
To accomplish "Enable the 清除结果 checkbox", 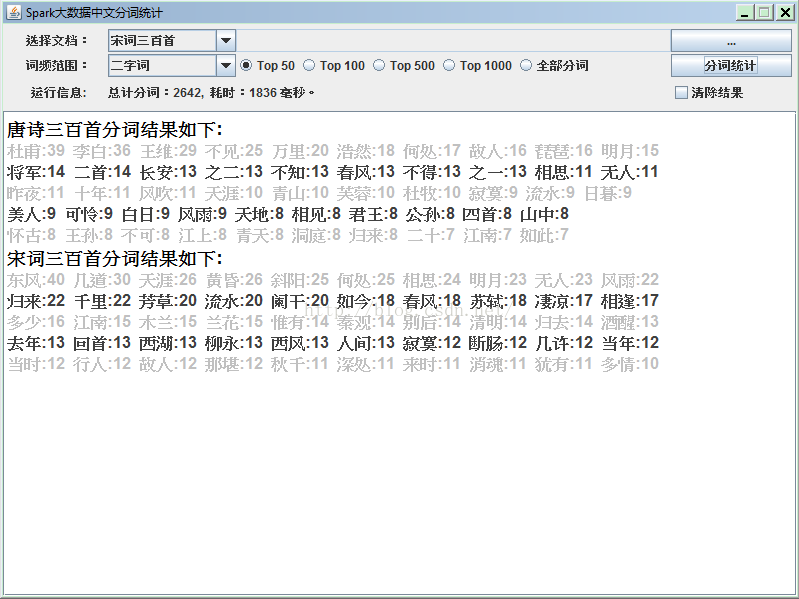I will coord(681,93).
